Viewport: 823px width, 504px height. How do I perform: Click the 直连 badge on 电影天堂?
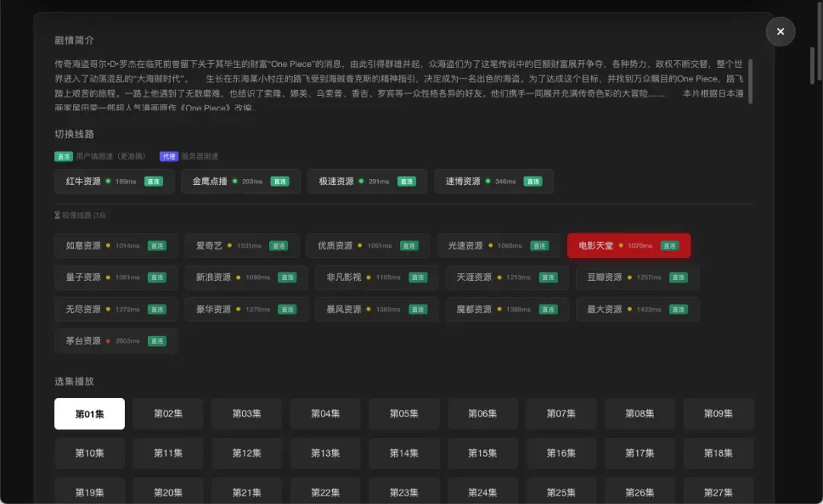(x=669, y=246)
